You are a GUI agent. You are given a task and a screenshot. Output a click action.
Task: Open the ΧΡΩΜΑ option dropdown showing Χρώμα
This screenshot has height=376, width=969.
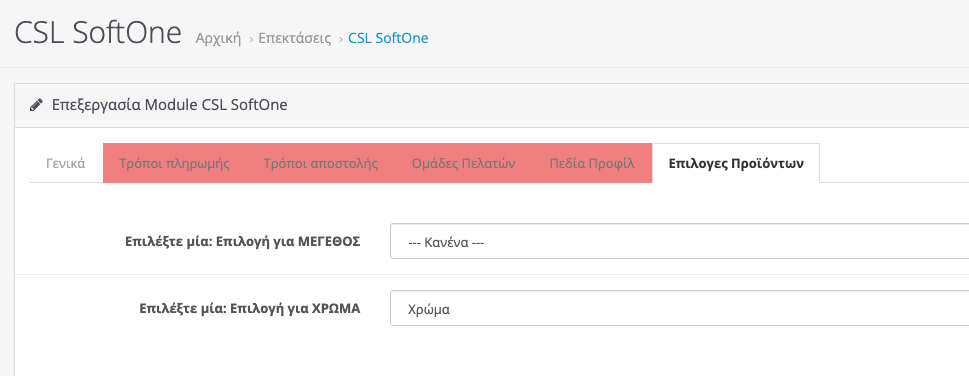pos(679,308)
